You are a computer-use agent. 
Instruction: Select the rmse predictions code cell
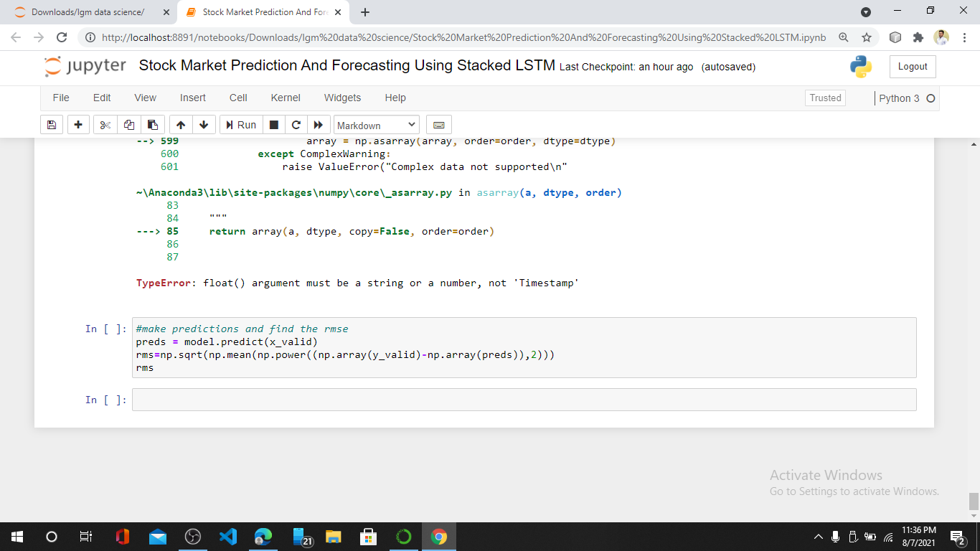pyautogui.click(x=524, y=348)
